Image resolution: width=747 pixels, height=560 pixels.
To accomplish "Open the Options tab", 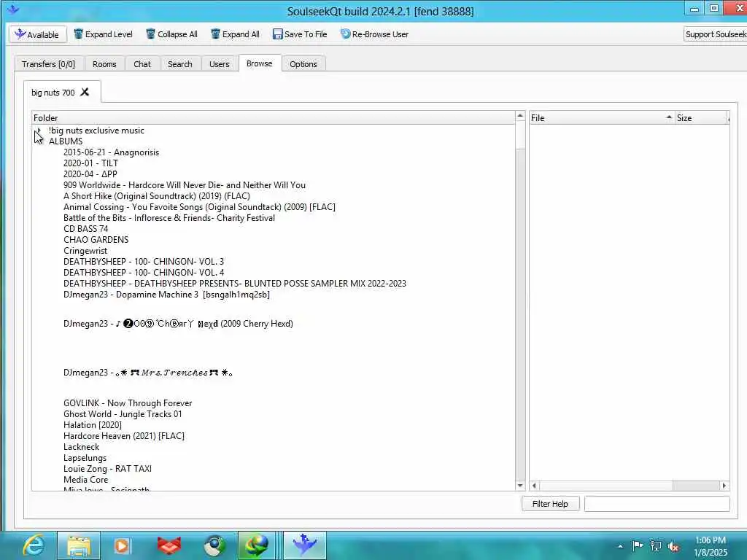I will tap(303, 64).
